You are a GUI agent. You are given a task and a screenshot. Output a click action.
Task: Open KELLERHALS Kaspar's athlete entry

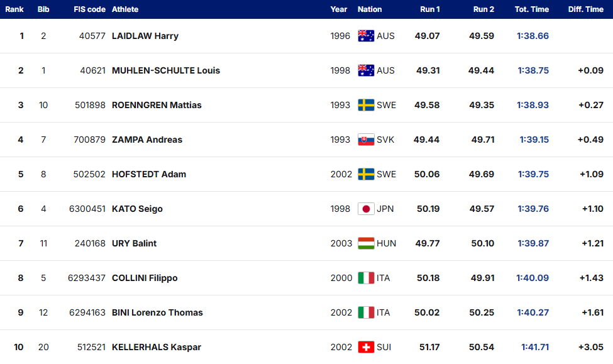(x=157, y=347)
